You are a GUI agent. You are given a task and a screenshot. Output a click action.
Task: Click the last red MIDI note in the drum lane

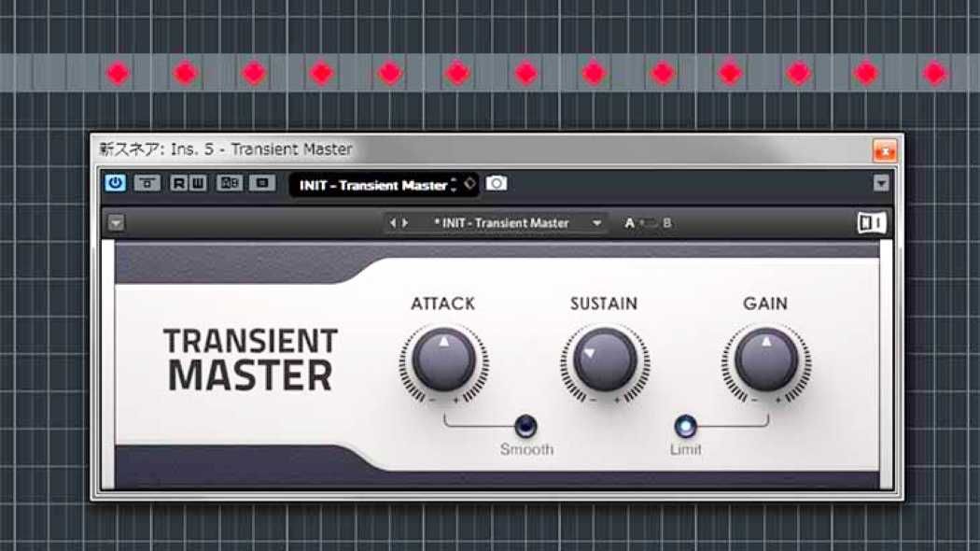(934, 73)
